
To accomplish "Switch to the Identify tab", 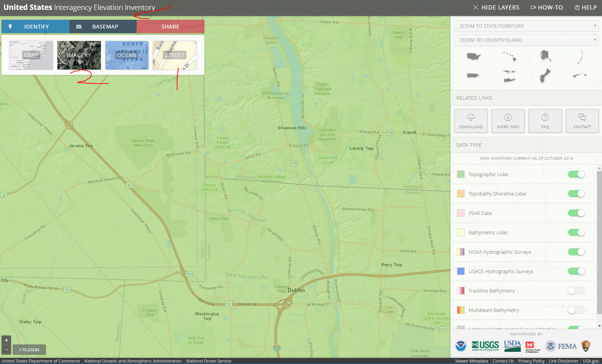I will tap(35, 27).
